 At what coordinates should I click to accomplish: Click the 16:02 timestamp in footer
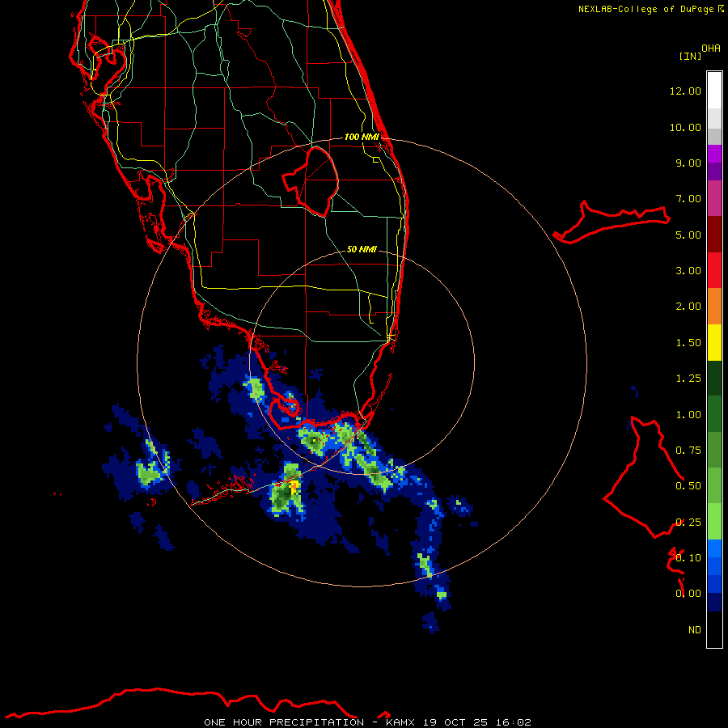point(514,722)
